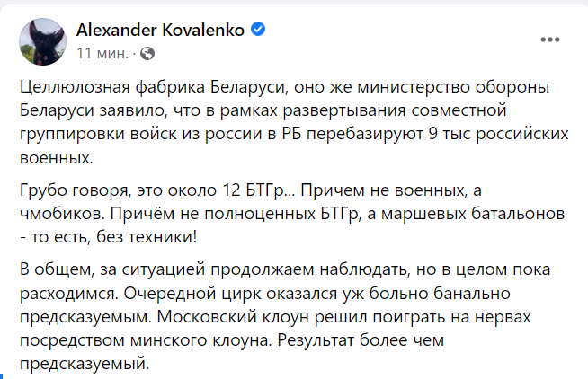The width and height of the screenshot is (588, 379).
Task: Click the globe public audience icon
Action: 147,54
